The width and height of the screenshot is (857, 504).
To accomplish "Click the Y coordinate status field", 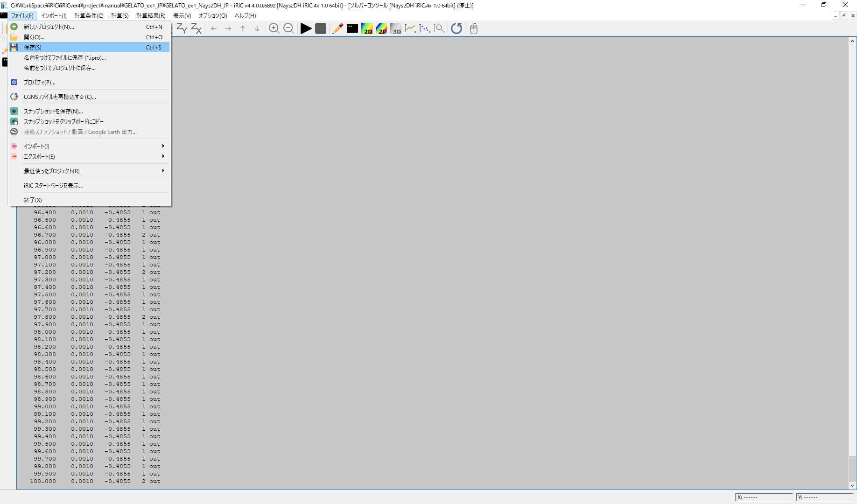I will [825, 497].
